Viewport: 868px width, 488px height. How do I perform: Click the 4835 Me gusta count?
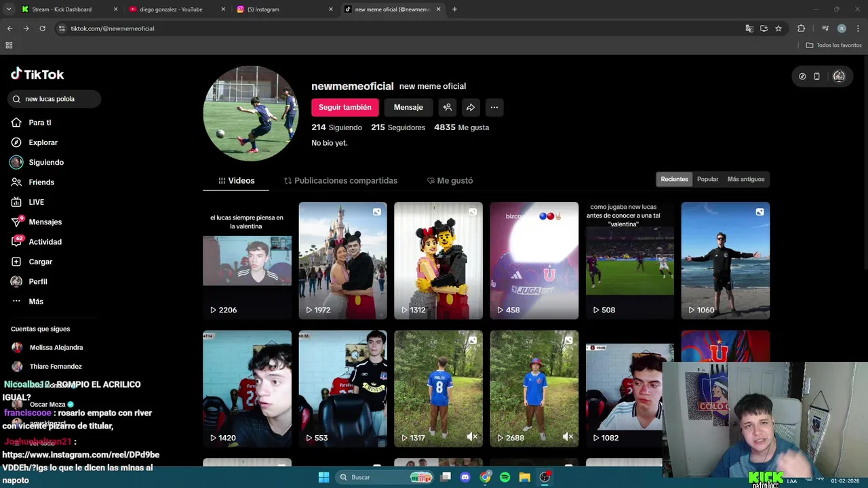461,127
